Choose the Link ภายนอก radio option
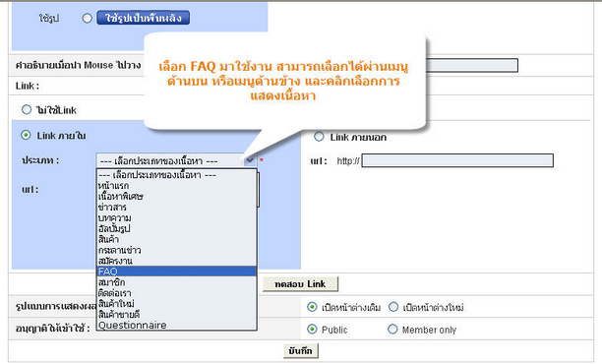The image size is (602, 364). pos(319,137)
